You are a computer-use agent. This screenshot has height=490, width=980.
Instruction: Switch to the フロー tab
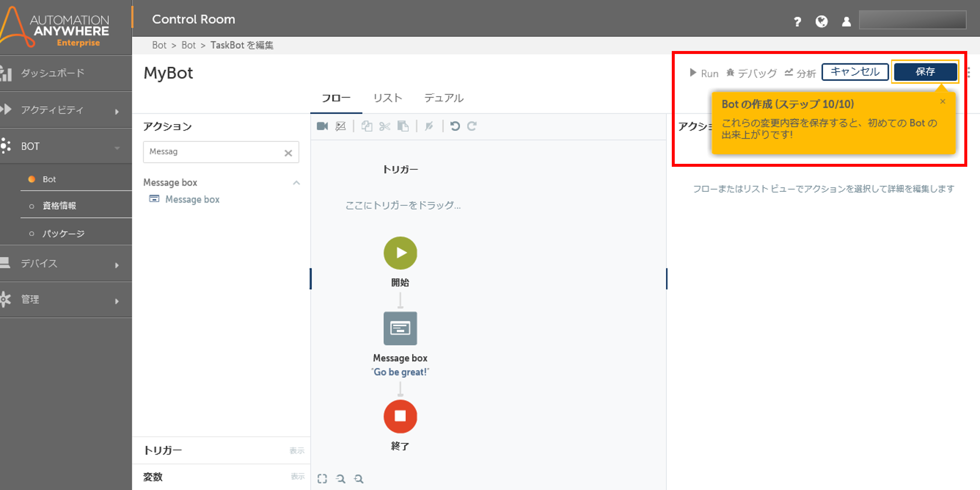(336, 98)
